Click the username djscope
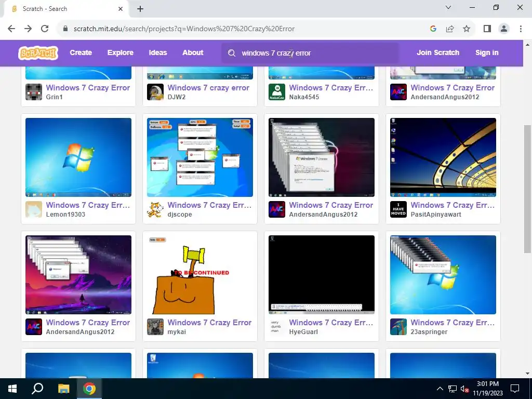532x399 pixels. 179,215
